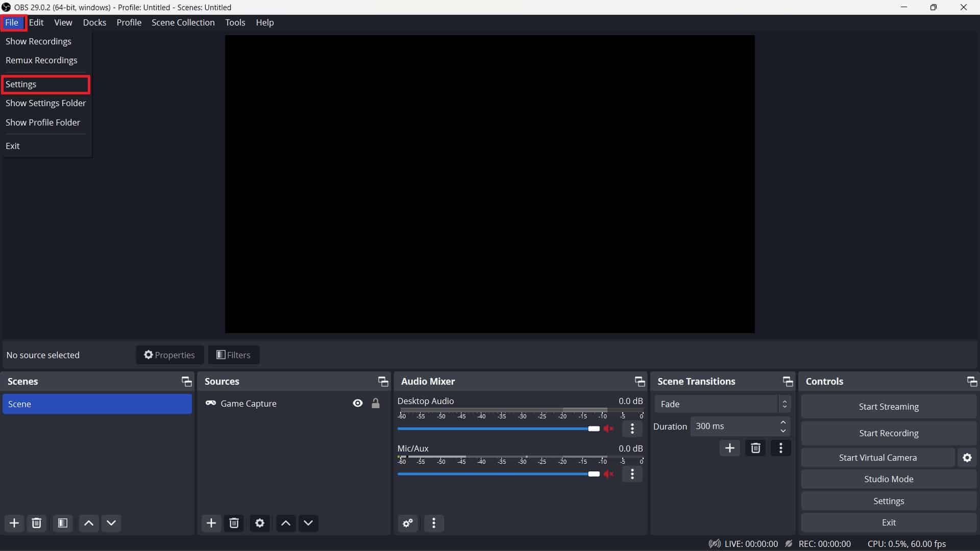Click the Game Capture source settings icon
The height and width of the screenshot is (551, 980).
click(x=259, y=523)
